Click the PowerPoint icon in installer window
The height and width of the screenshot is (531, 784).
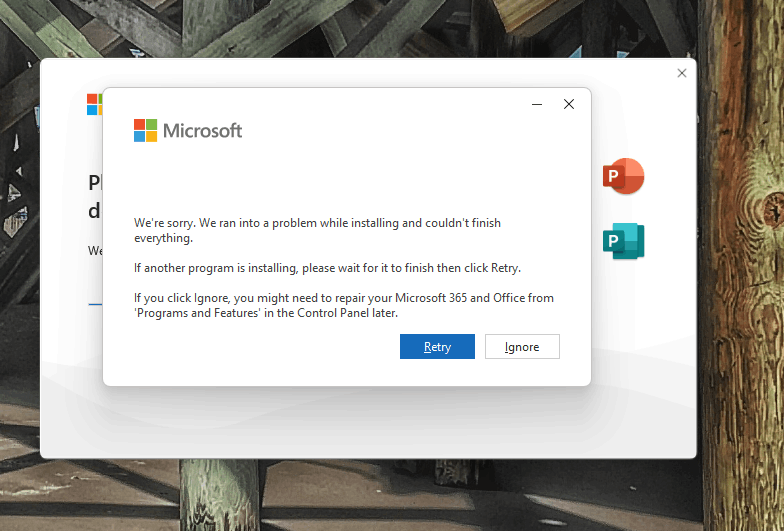coord(624,176)
